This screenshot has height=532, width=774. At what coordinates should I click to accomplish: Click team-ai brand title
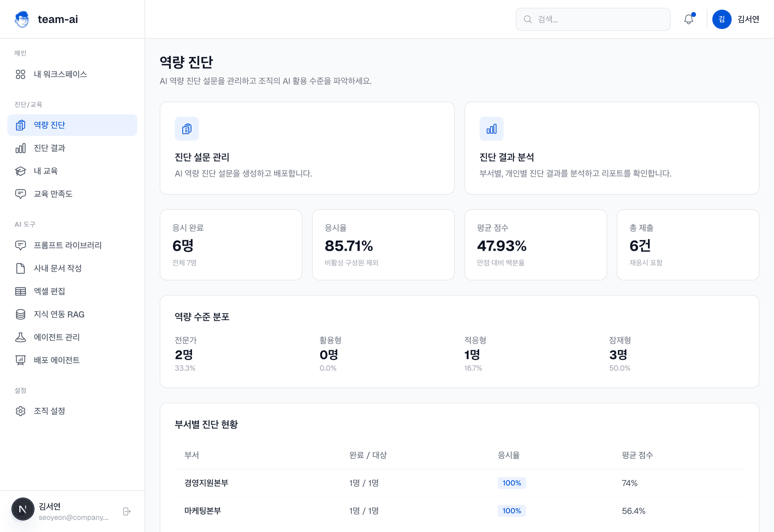pos(58,19)
